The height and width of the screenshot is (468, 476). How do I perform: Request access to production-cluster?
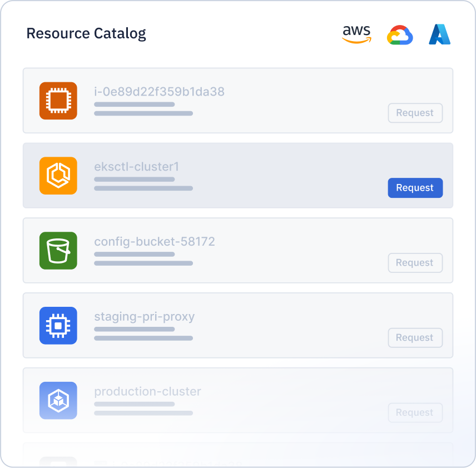click(415, 413)
